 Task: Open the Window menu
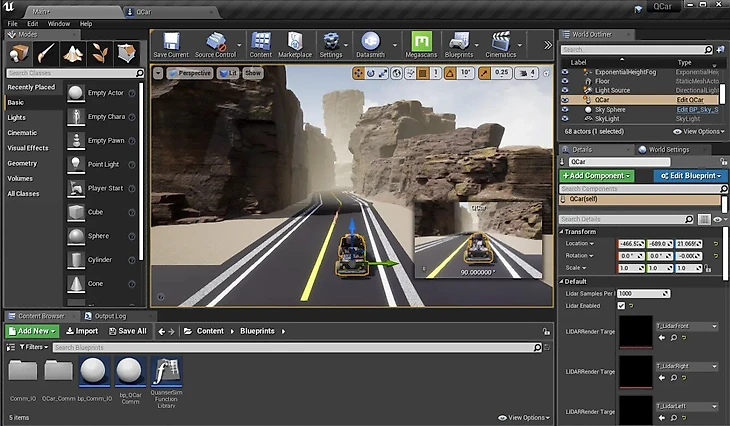tap(59, 23)
